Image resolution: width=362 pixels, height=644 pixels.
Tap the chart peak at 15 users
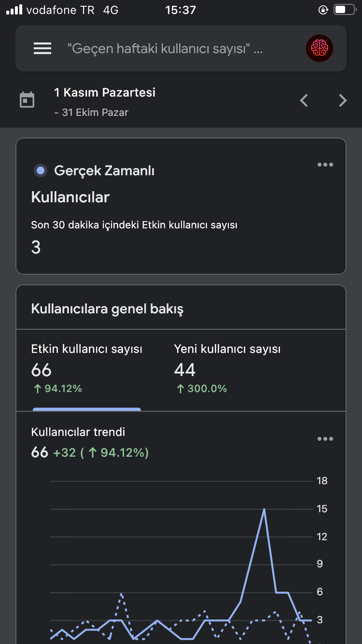click(264, 509)
